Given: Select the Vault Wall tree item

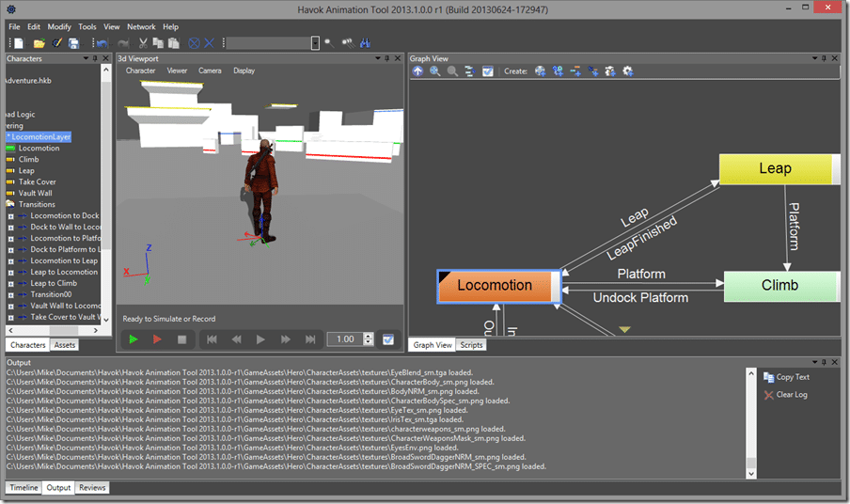Looking at the screenshot, I should tap(35, 194).
